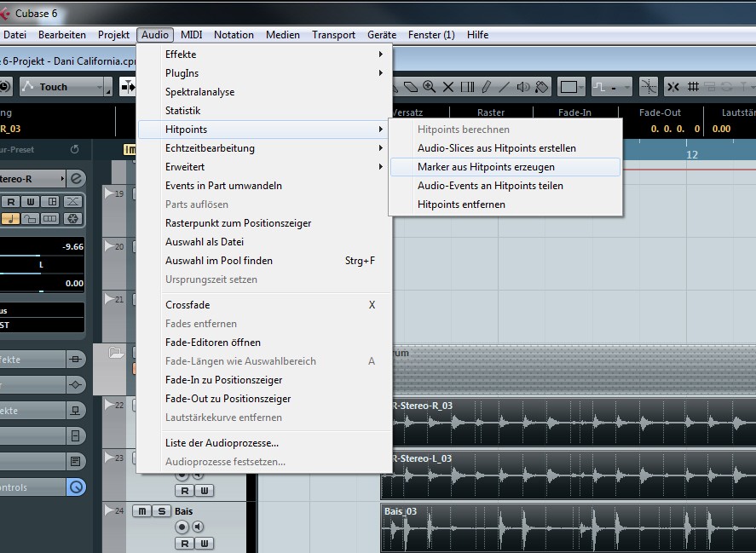The image size is (756, 553).
Task: Click the folder track icon
Action: (116, 353)
